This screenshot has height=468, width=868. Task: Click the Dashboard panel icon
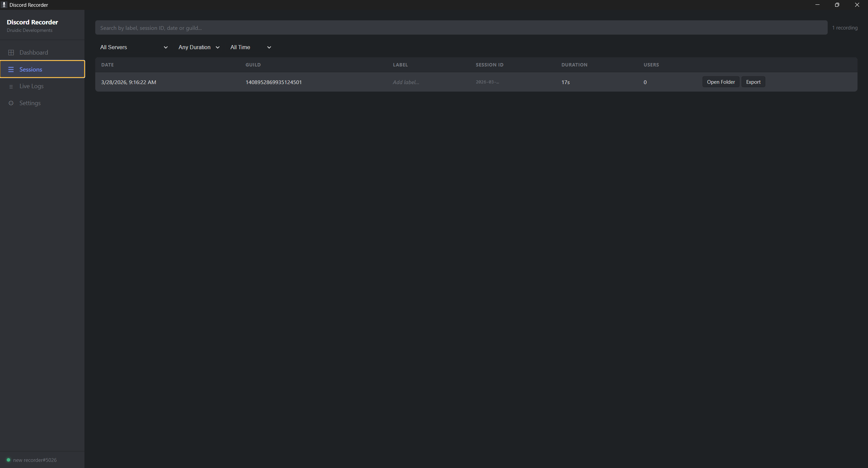[x=11, y=52]
